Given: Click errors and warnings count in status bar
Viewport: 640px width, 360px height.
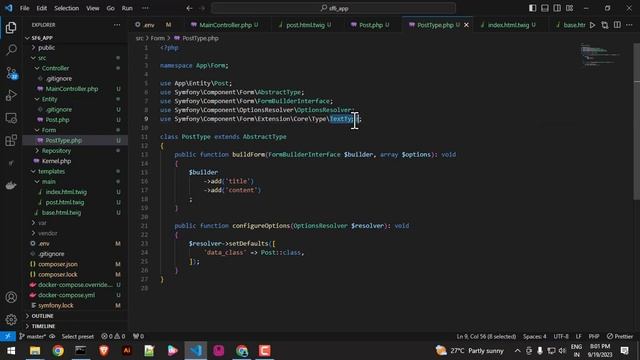Looking at the screenshot, I should [113, 336].
